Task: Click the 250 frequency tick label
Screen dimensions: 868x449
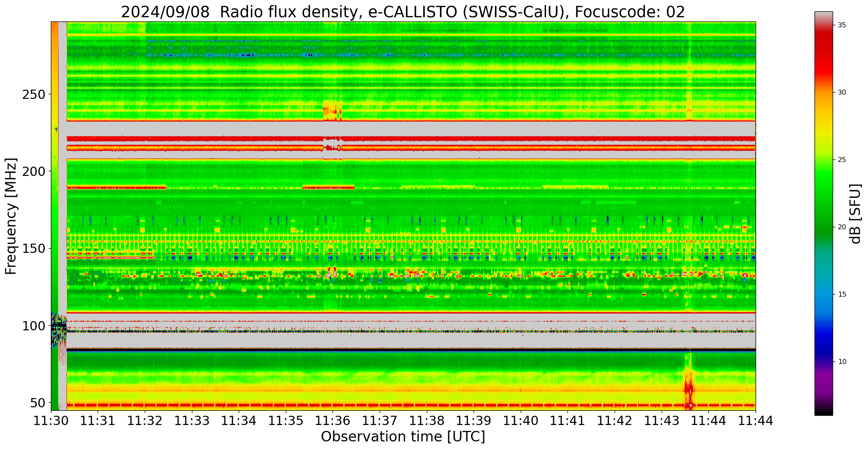Action: (33, 94)
